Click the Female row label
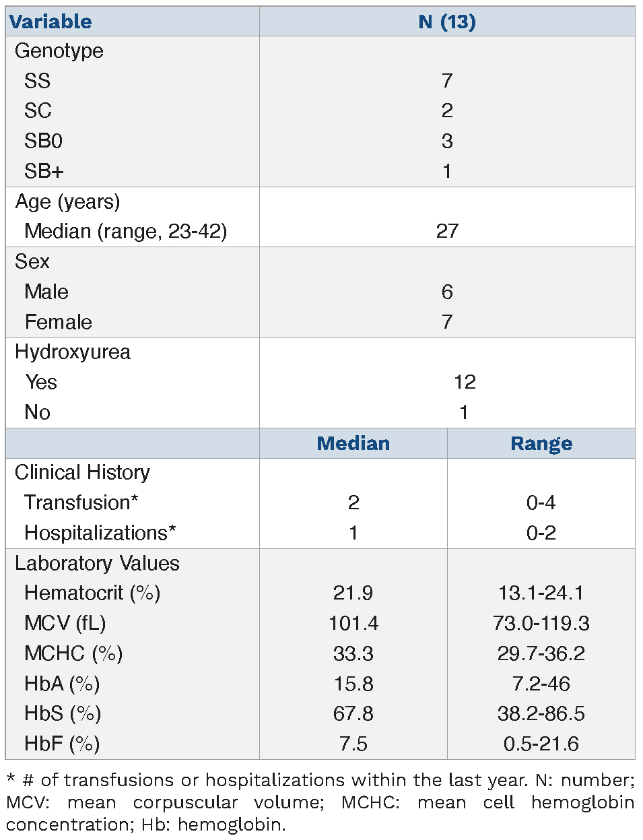Screen dimensions: 643x840 tap(58, 322)
